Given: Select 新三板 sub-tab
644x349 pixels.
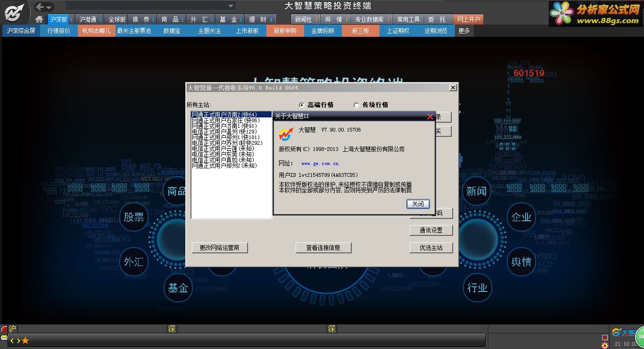Looking at the screenshot, I should pyautogui.click(x=361, y=31).
